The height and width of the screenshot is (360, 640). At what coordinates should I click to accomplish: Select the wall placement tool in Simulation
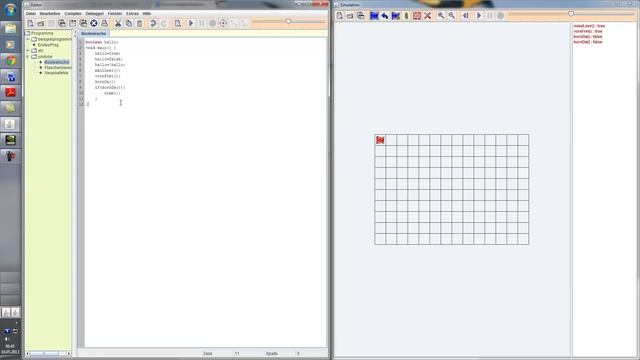click(x=417, y=16)
